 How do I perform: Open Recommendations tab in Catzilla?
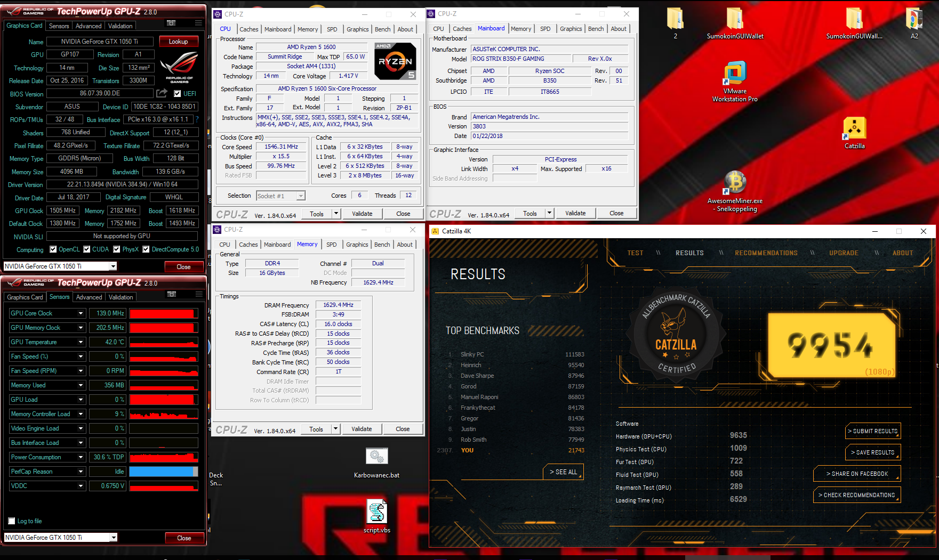point(766,253)
